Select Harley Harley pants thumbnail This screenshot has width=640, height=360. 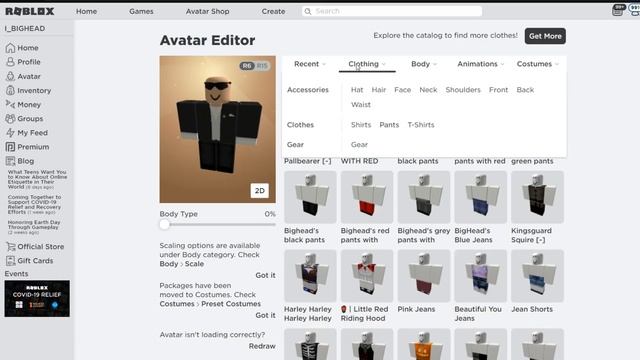click(x=310, y=276)
